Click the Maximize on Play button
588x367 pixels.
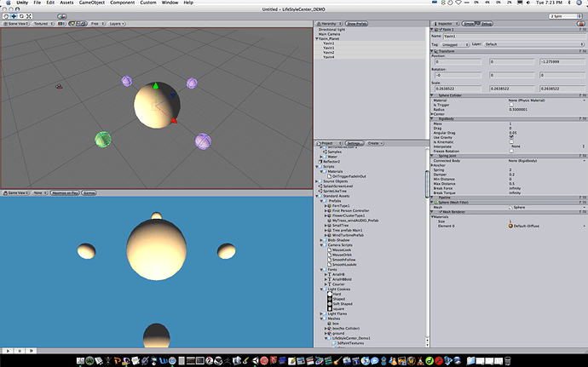pyautogui.click(x=64, y=193)
